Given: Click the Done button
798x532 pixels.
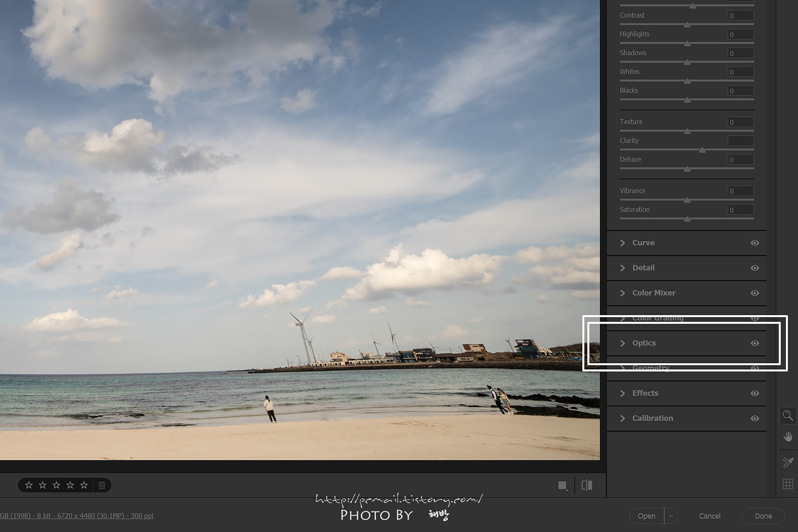Looking at the screenshot, I should click(763, 516).
